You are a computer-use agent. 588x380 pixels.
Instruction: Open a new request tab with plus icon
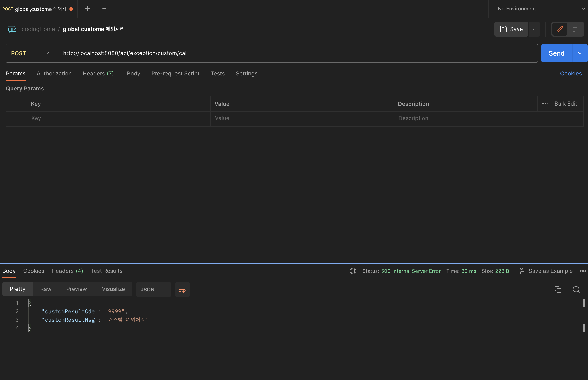click(87, 9)
